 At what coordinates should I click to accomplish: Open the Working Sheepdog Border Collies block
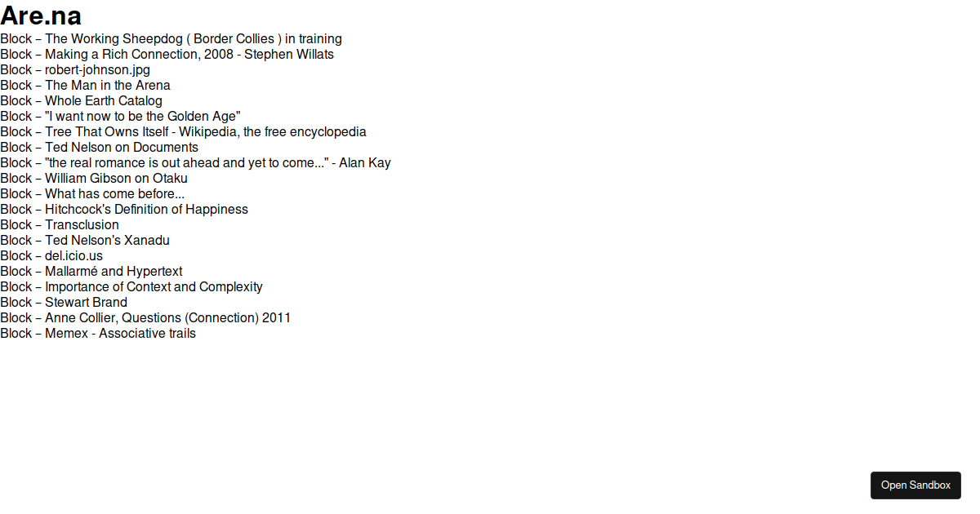171,38
